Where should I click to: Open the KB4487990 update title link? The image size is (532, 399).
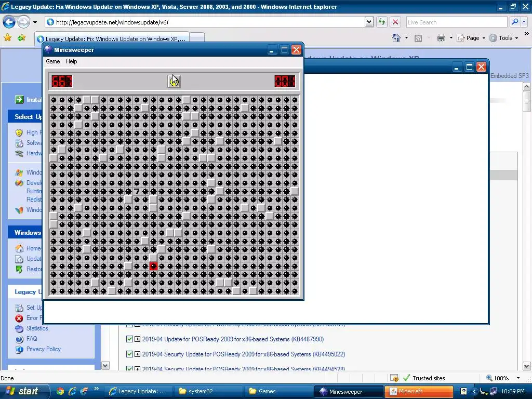pos(233,339)
